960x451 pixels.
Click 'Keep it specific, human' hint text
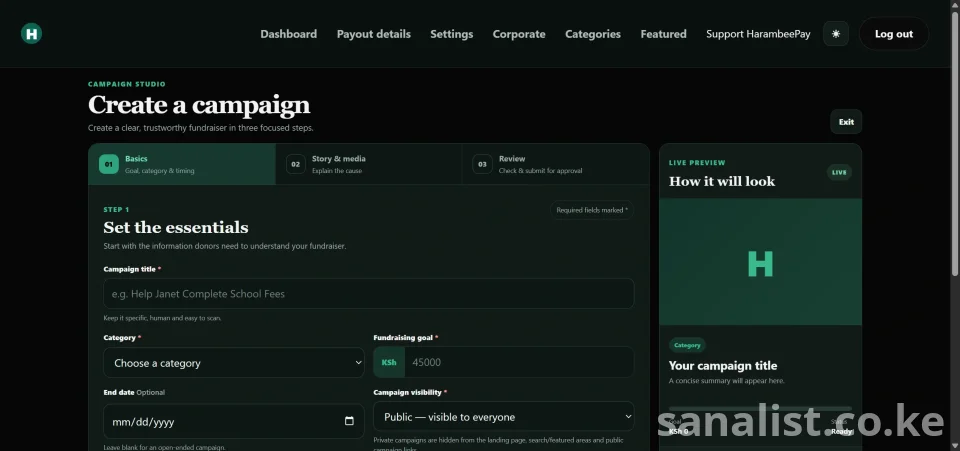(162, 318)
